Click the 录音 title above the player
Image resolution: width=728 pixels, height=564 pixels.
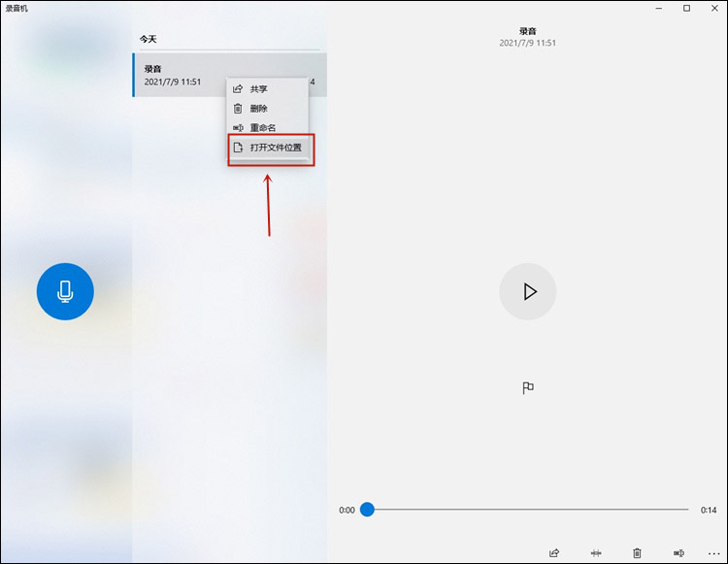(x=527, y=31)
